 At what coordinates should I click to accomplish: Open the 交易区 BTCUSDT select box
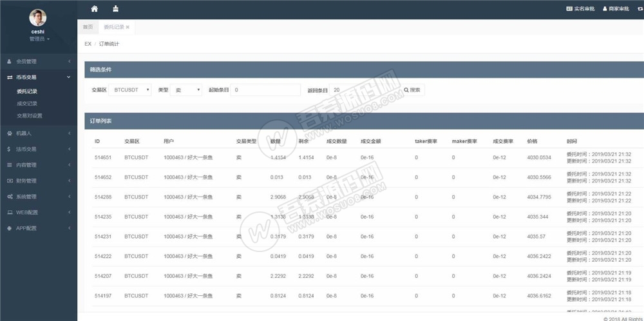130,90
